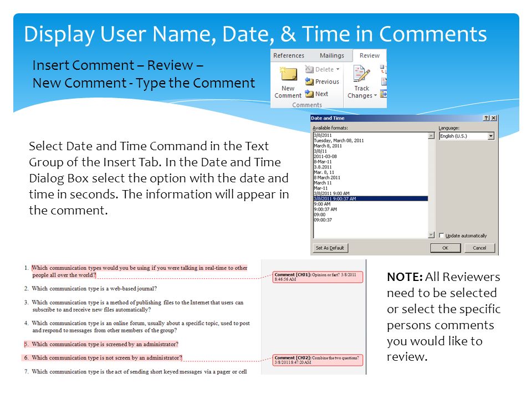Click the Delete comment icon in ribbon

tap(309, 69)
